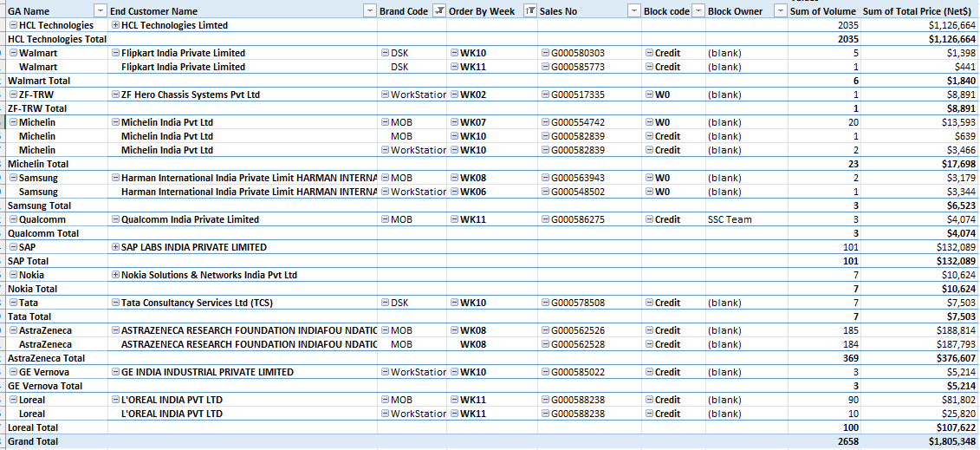Screen dimensions: 980x450
Task: Expand HCL Technologies Limted customer row
Action: pyautogui.click(x=115, y=25)
